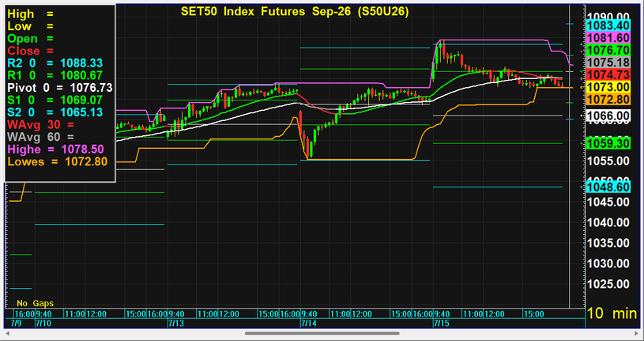Click the 1045.00 price axis label
This screenshot has width=644, height=341.
608,202
